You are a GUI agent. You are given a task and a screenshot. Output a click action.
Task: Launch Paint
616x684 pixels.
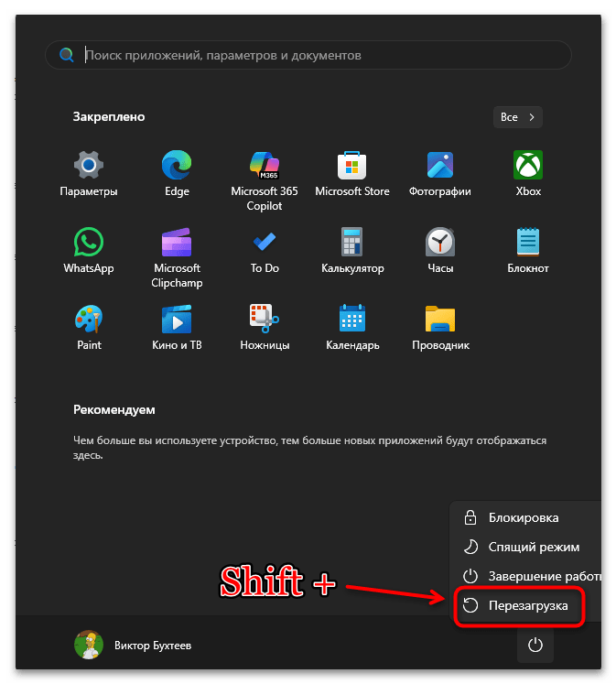click(x=89, y=327)
